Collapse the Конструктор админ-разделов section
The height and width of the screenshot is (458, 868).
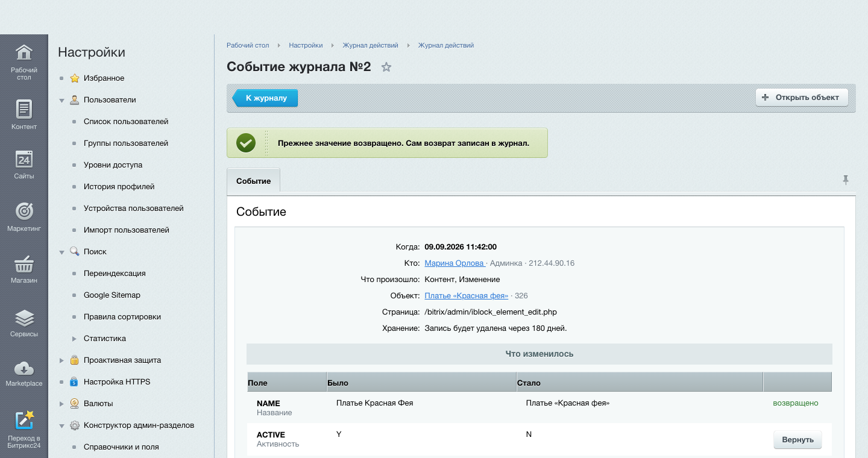click(61, 426)
